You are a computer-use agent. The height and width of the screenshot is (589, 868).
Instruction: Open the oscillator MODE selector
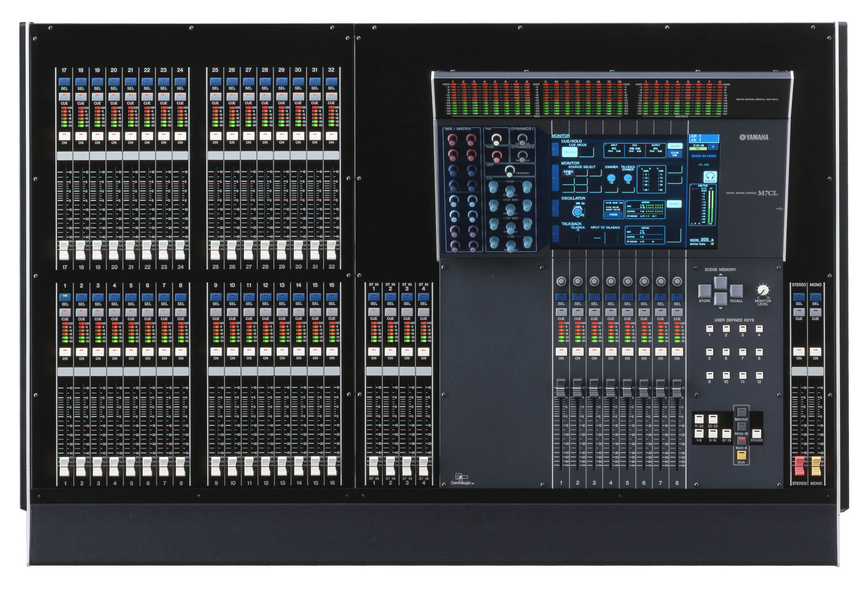pos(613,215)
